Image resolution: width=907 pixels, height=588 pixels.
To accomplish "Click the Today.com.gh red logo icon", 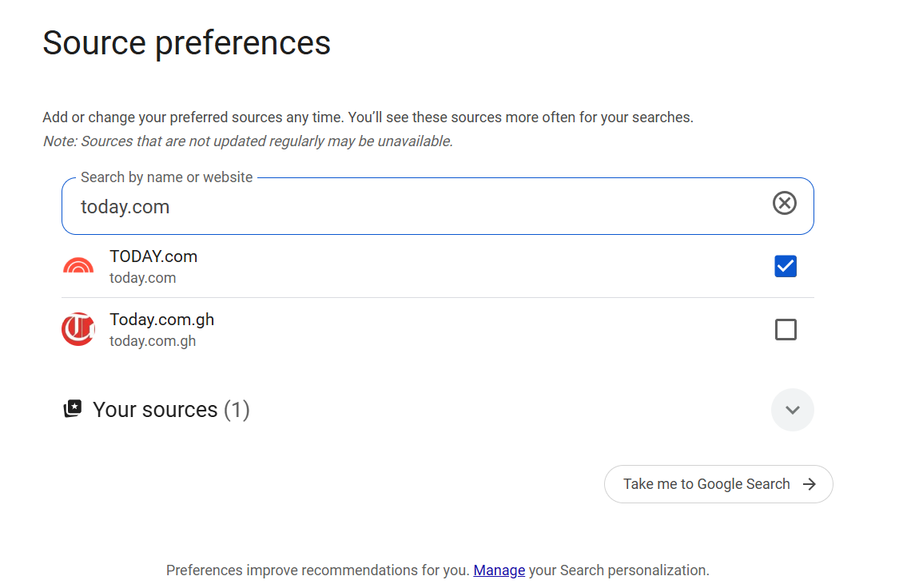I will [78, 329].
